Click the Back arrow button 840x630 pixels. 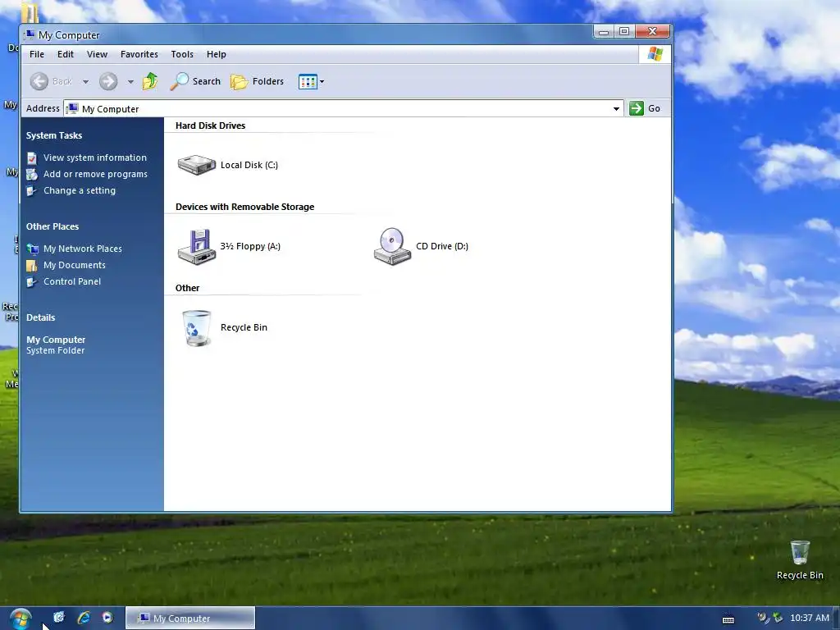pyautogui.click(x=39, y=81)
